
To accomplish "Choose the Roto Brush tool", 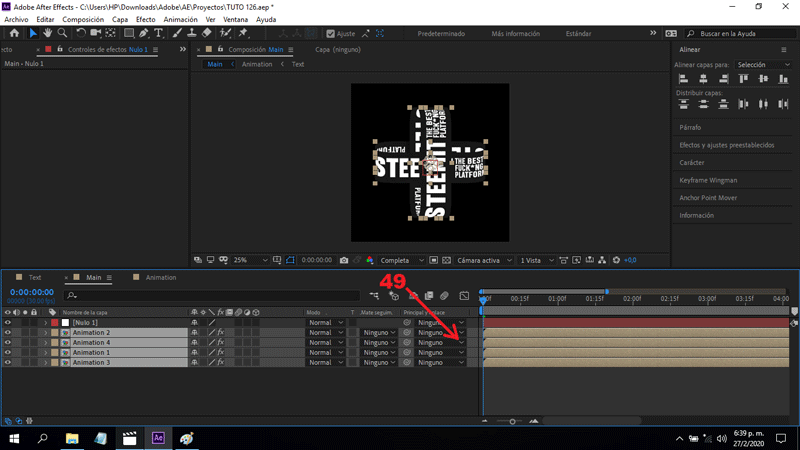I will pyautogui.click(x=225, y=33).
